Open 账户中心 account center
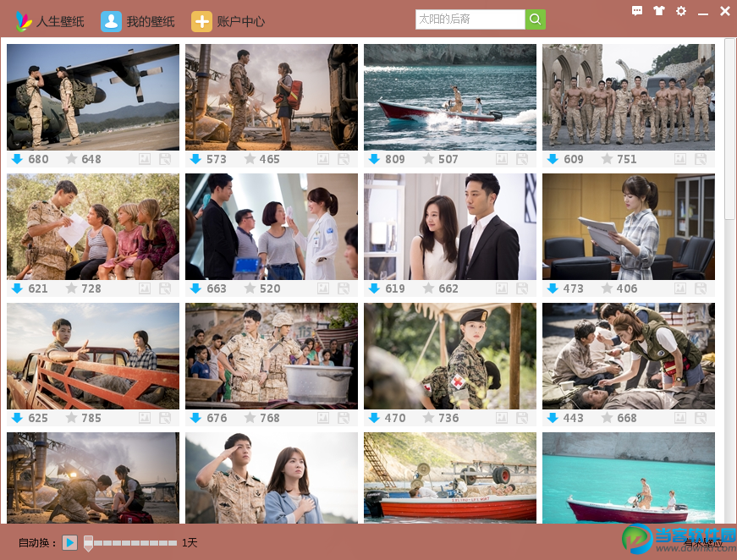 (x=228, y=21)
